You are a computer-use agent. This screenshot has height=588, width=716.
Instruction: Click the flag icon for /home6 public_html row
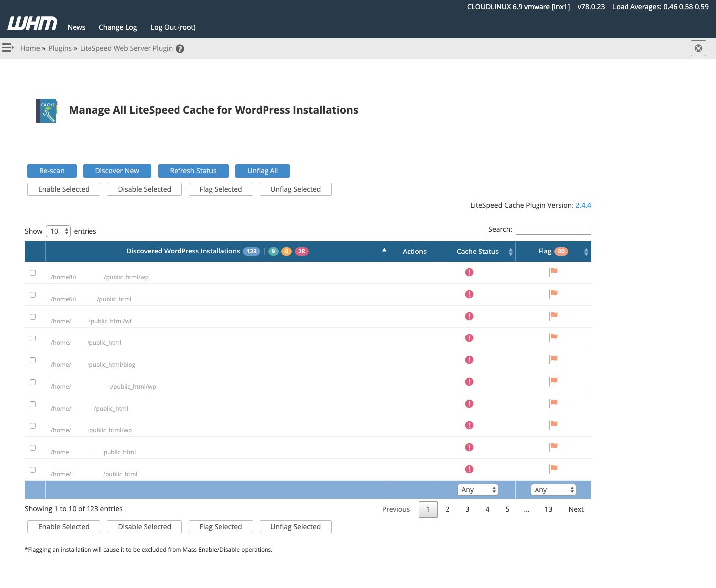point(553,294)
